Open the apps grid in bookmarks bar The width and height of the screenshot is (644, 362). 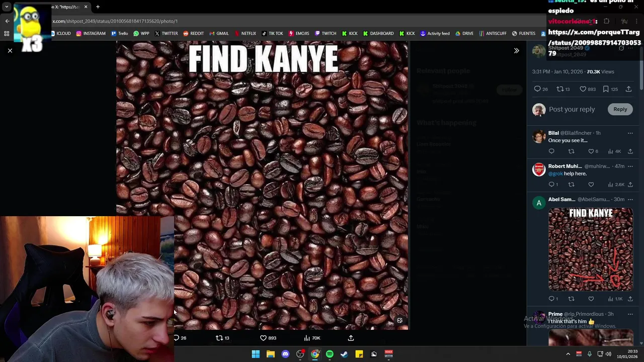[x=7, y=33]
